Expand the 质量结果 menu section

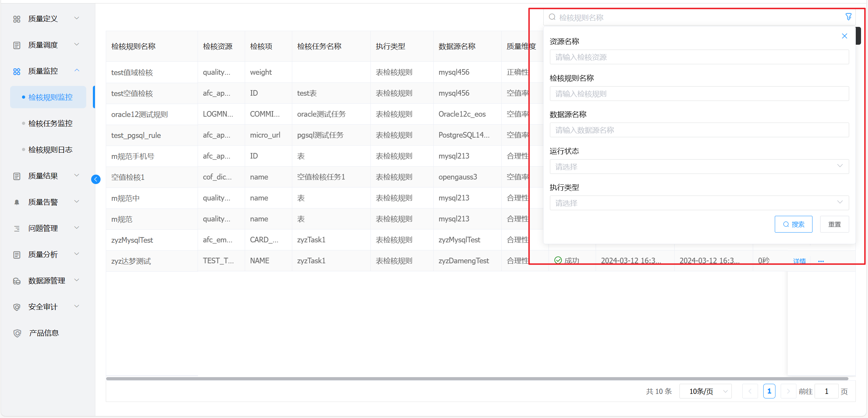(77, 176)
